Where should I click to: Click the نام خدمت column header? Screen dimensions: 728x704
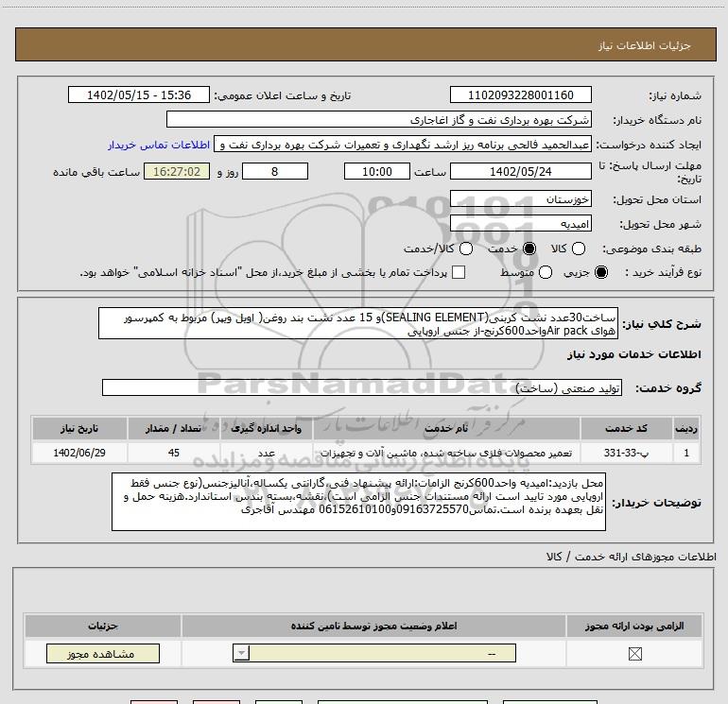coord(446,428)
